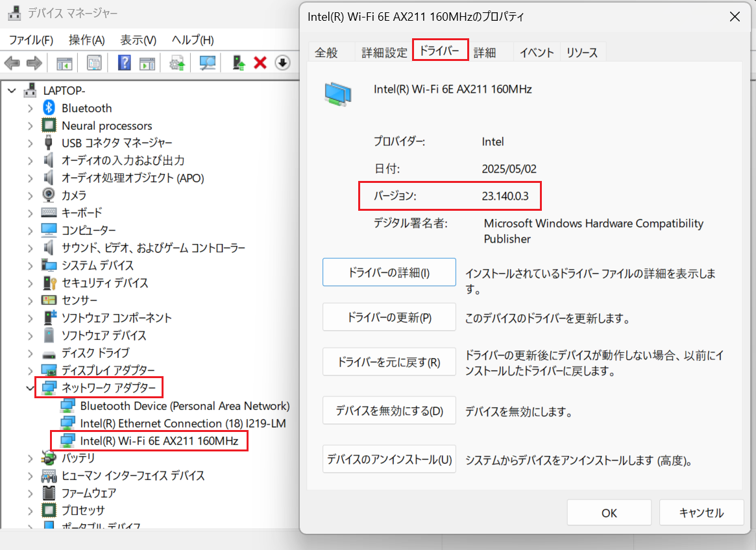Select the ドライバー tab
The width and height of the screenshot is (756, 550).
point(439,50)
